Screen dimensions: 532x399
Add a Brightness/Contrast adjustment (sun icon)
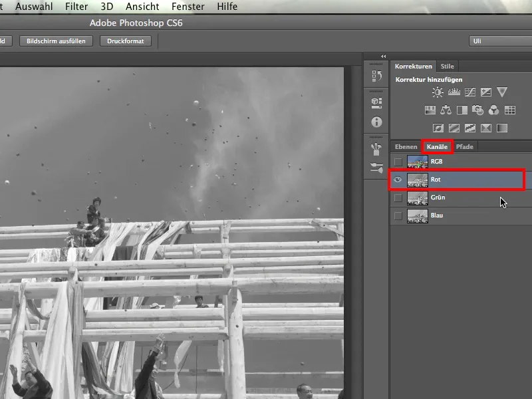438,92
